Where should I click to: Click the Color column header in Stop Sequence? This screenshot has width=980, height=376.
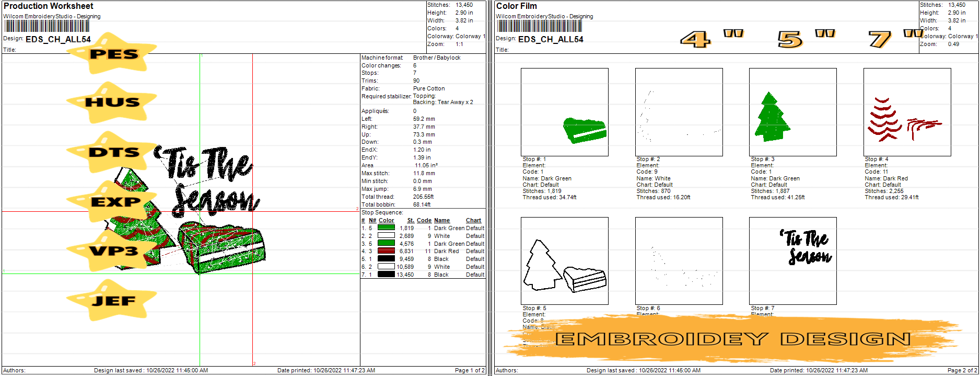pyautogui.click(x=386, y=220)
